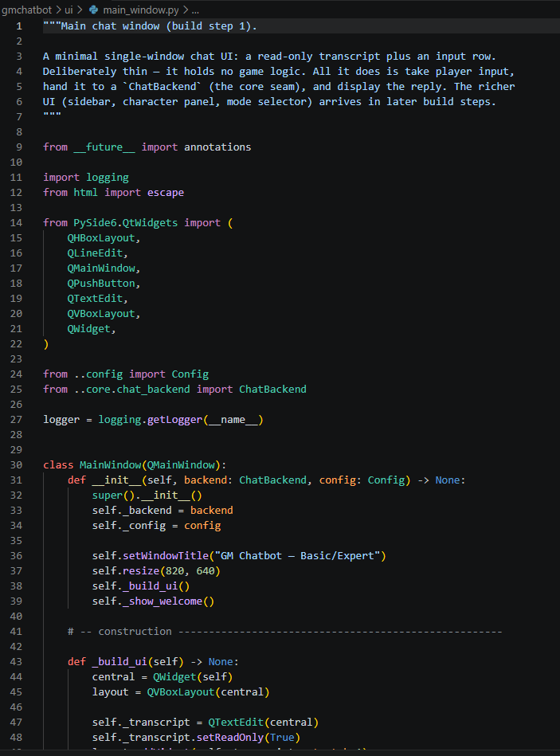Screen dimensions: 560x756
Task: Click 'QWidget(self)' on line 44
Action: (193, 677)
